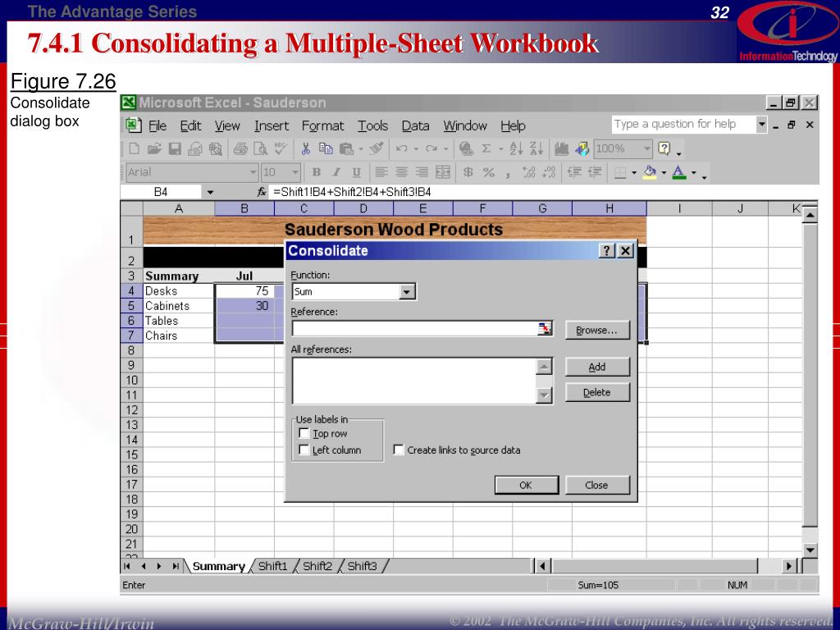Collapse the dialog using the Reference range icon
Viewport: 840px width, 630px height.
click(x=545, y=329)
